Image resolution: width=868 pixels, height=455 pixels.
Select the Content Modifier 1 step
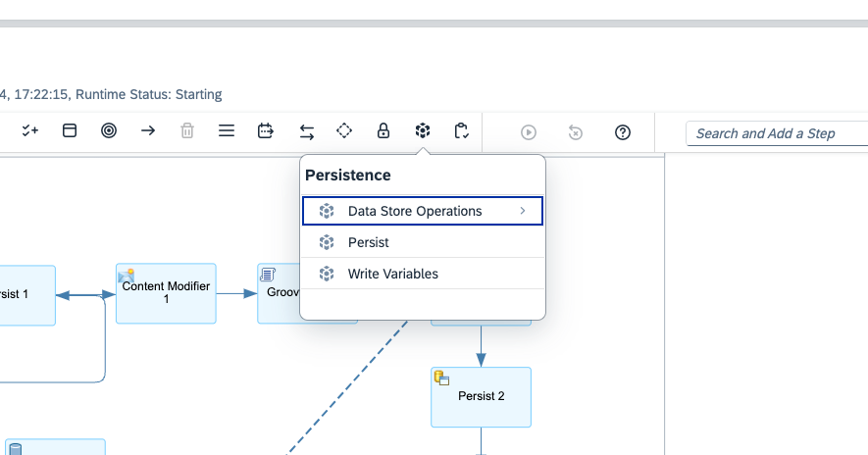pos(166,293)
